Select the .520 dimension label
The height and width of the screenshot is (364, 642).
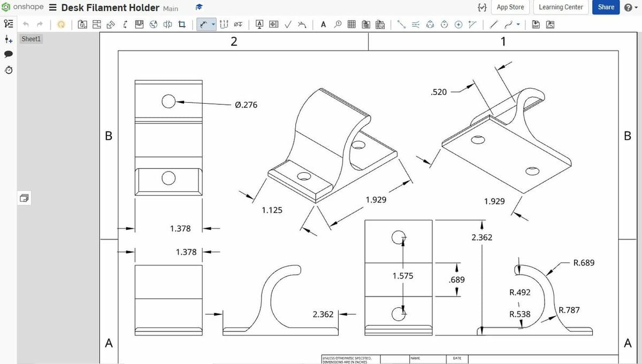click(438, 92)
